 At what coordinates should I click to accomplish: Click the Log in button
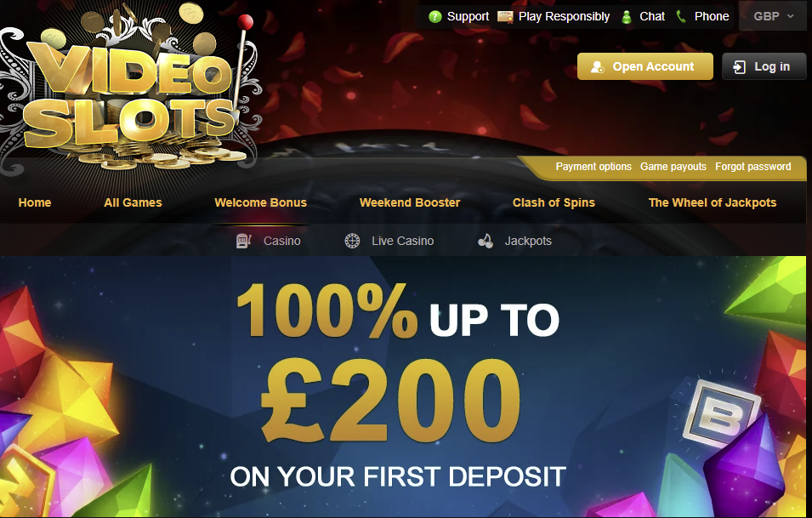tap(764, 66)
